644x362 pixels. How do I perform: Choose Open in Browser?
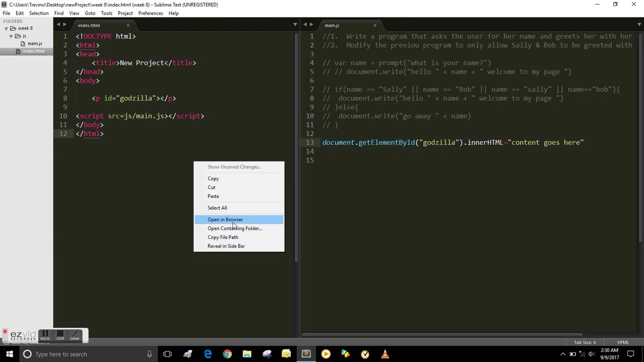point(239,220)
